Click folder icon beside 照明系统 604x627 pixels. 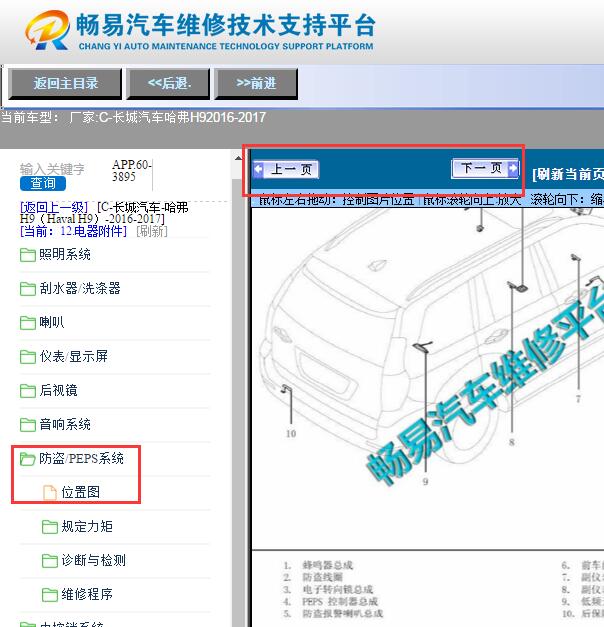coord(28,255)
